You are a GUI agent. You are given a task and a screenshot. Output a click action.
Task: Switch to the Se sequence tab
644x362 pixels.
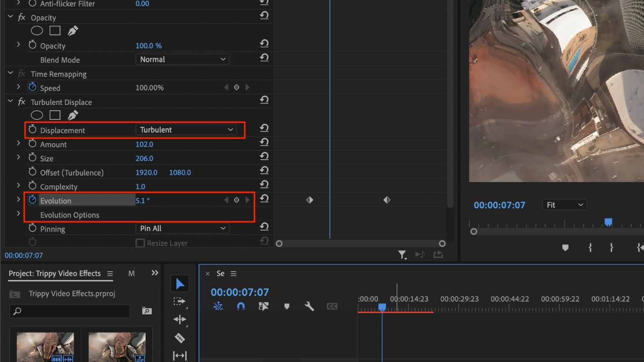(220, 273)
